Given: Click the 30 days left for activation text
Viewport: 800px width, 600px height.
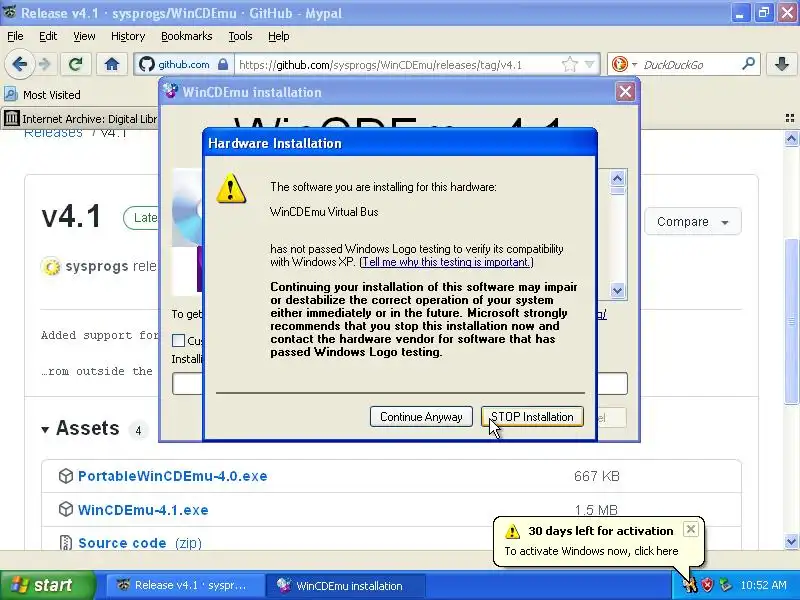Looking at the screenshot, I should [601, 531].
